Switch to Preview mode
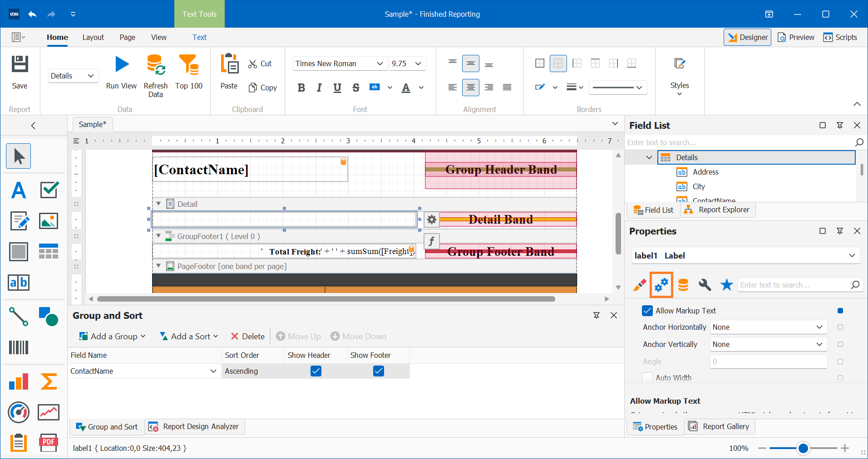This screenshot has height=459, width=868. point(796,37)
